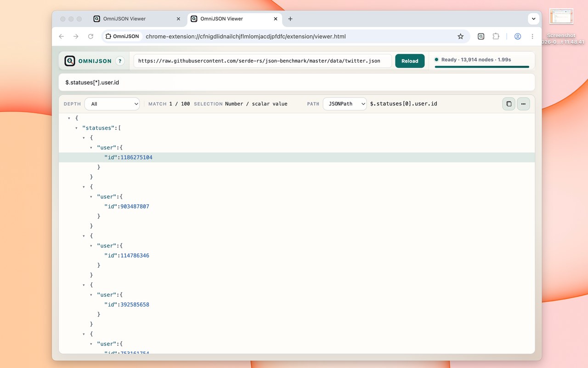Open the tab search dropdown arrow
Image resolution: width=588 pixels, height=368 pixels.
(x=533, y=19)
